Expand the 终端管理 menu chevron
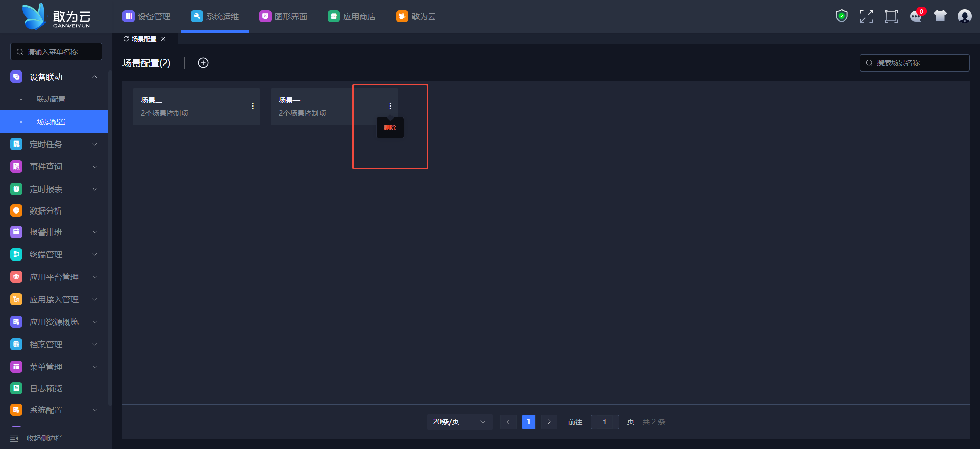 click(x=95, y=254)
